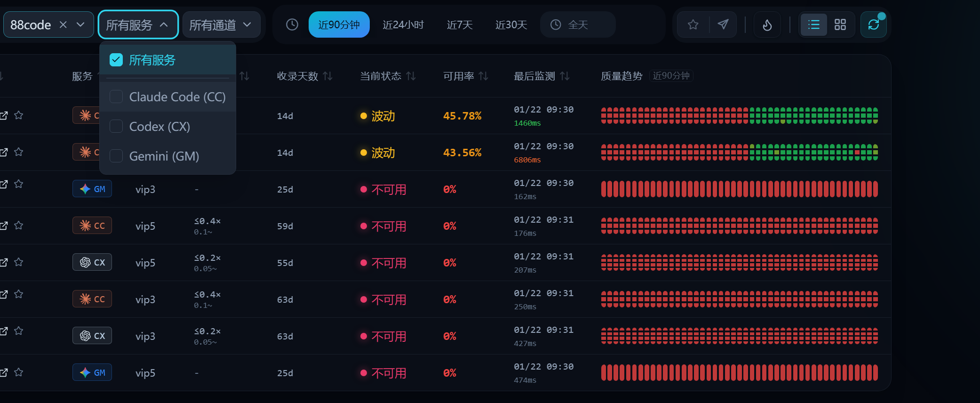Click the 55d listing days cell
This screenshot has height=403, width=980.
coord(285,263)
